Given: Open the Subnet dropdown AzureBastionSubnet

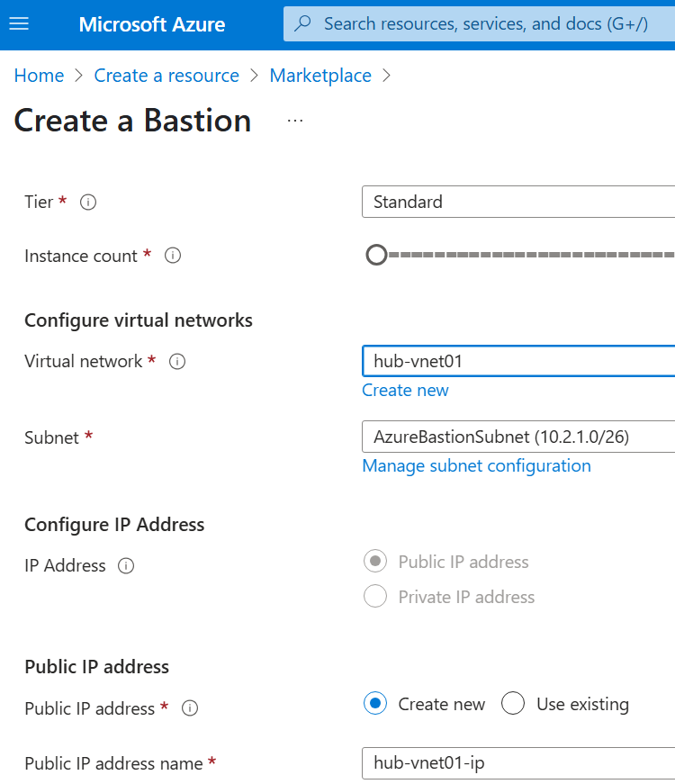Looking at the screenshot, I should tap(518, 437).
